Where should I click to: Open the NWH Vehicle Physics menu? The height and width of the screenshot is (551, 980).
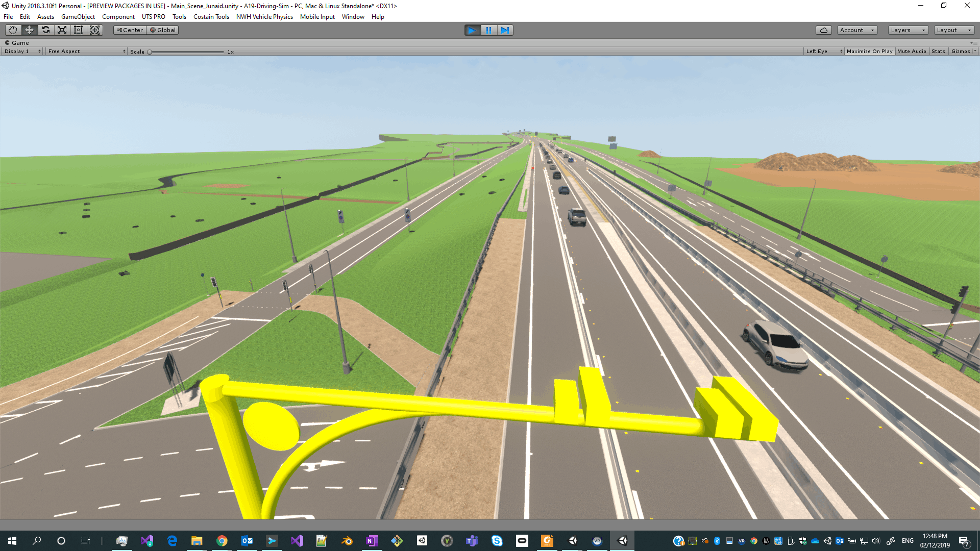pos(264,17)
